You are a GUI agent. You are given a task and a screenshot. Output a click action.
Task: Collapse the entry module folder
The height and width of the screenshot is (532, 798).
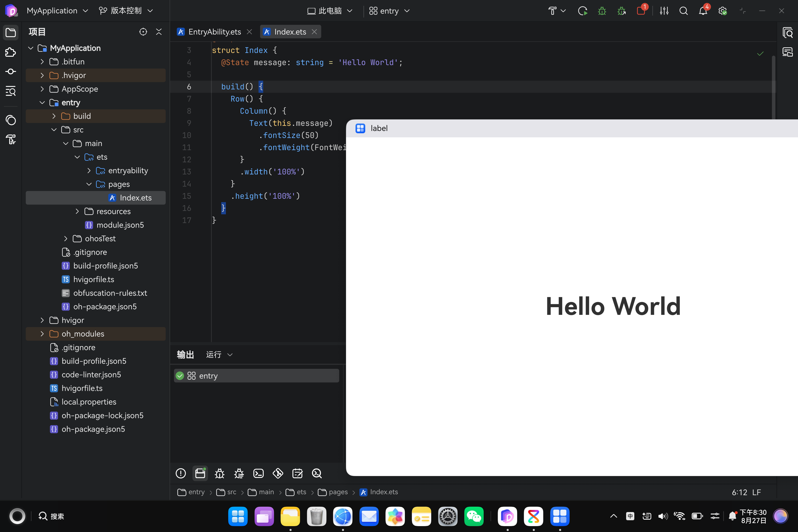pos(42,103)
